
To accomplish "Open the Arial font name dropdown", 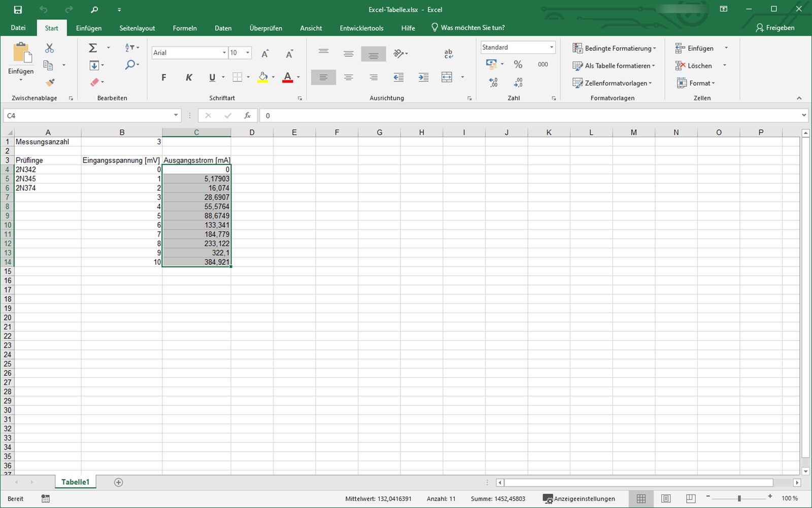I will tap(224, 53).
